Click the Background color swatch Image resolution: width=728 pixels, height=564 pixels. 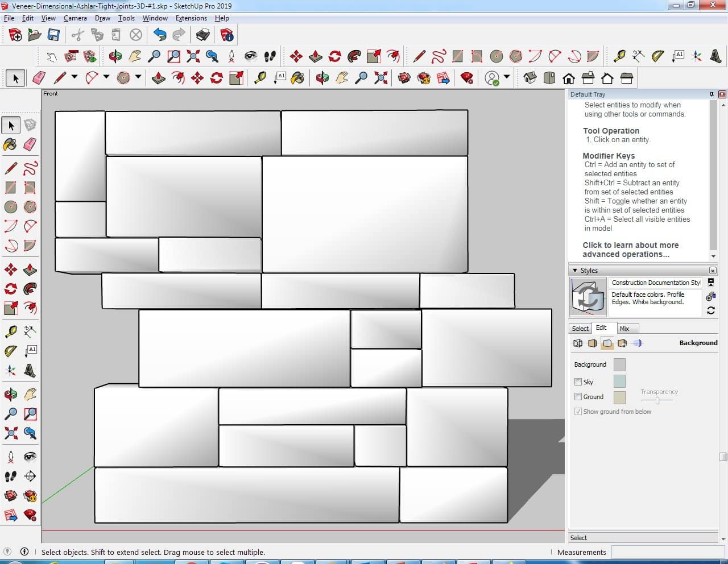[619, 364]
